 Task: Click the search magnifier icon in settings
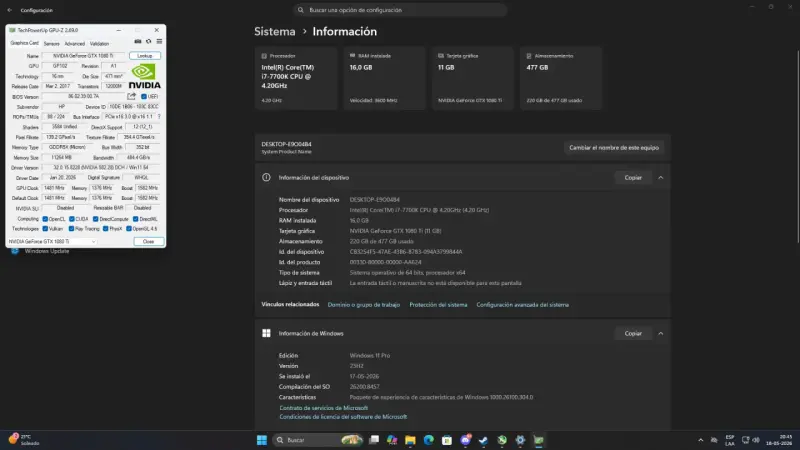tap(301, 10)
